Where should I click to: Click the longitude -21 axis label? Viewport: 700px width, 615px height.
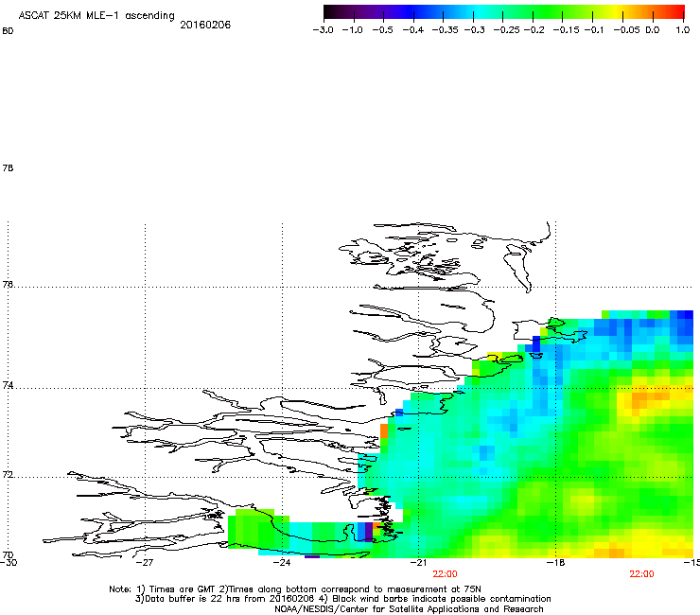tap(418, 562)
